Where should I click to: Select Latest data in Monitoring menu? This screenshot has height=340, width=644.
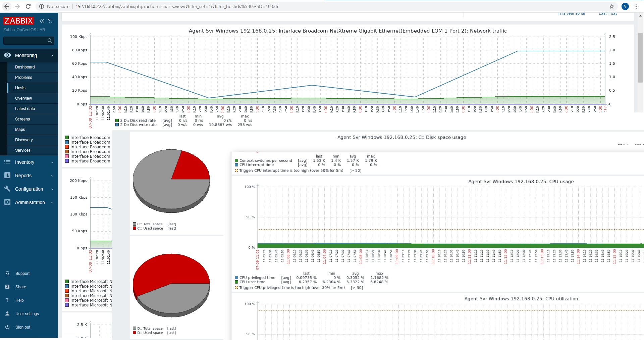click(25, 108)
